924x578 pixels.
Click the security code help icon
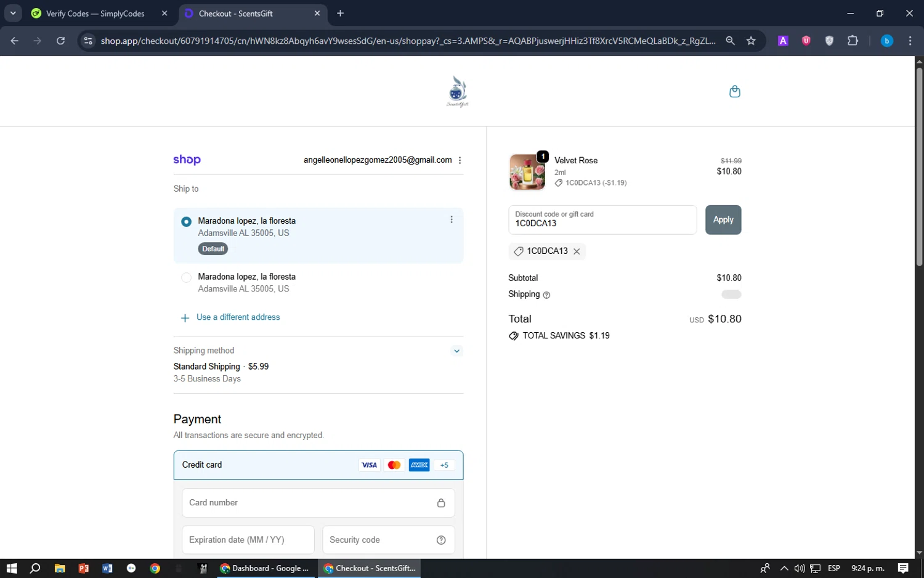click(x=441, y=540)
